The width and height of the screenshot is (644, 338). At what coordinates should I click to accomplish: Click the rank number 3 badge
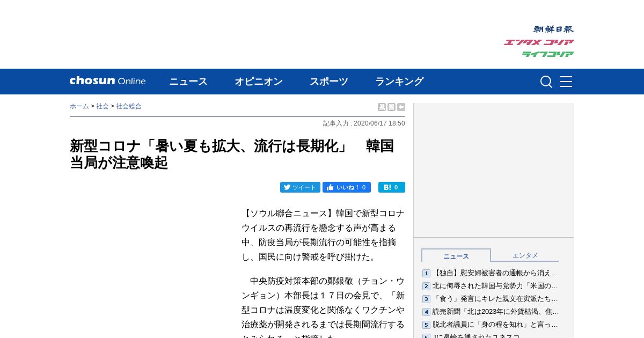(x=426, y=299)
